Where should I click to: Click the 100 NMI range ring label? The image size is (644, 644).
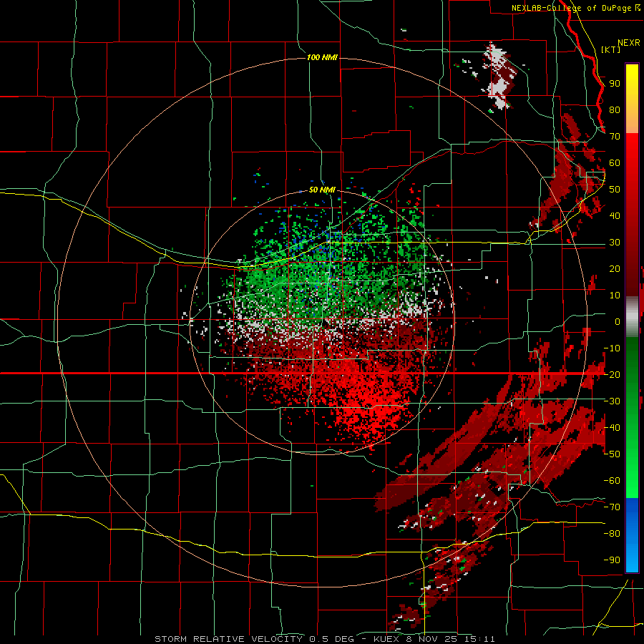click(x=322, y=57)
